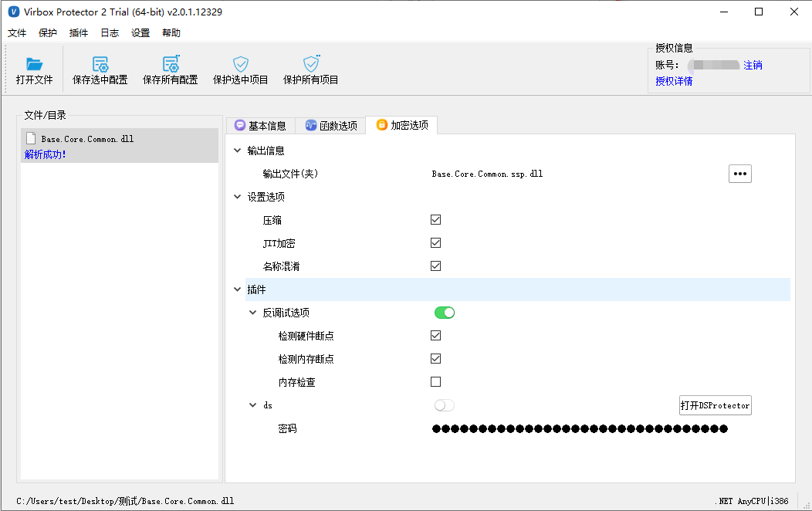The width and height of the screenshot is (812, 511).
Task: Click the 注销 logout link
Action: pos(753,66)
